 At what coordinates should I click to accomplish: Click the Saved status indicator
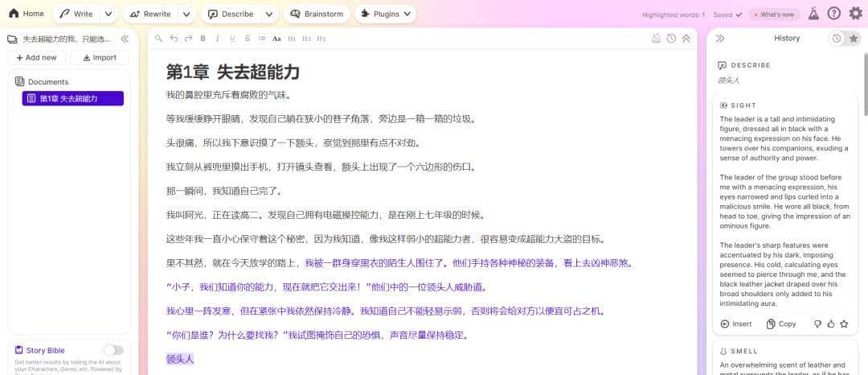pos(727,15)
